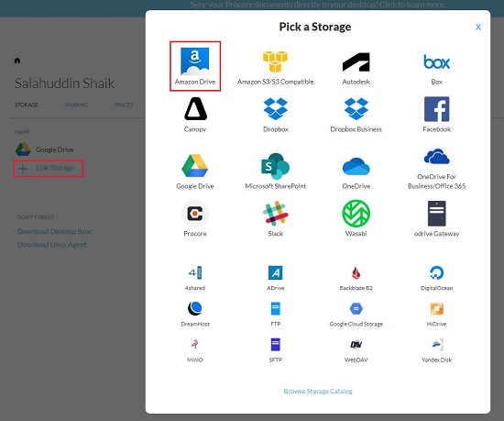Click the home icon in background page
The image size is (504, 421).
pos(17,61)
